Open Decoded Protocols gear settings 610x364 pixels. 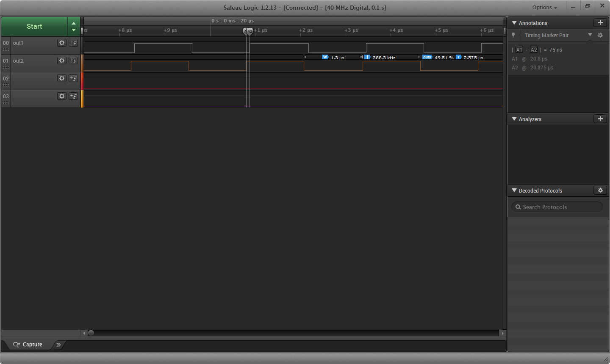600,190
